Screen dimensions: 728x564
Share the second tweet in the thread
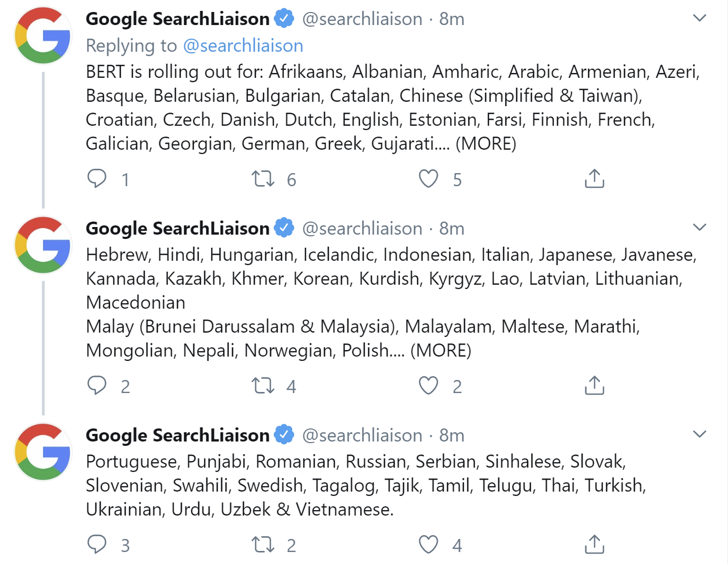(x=595, y=386)
